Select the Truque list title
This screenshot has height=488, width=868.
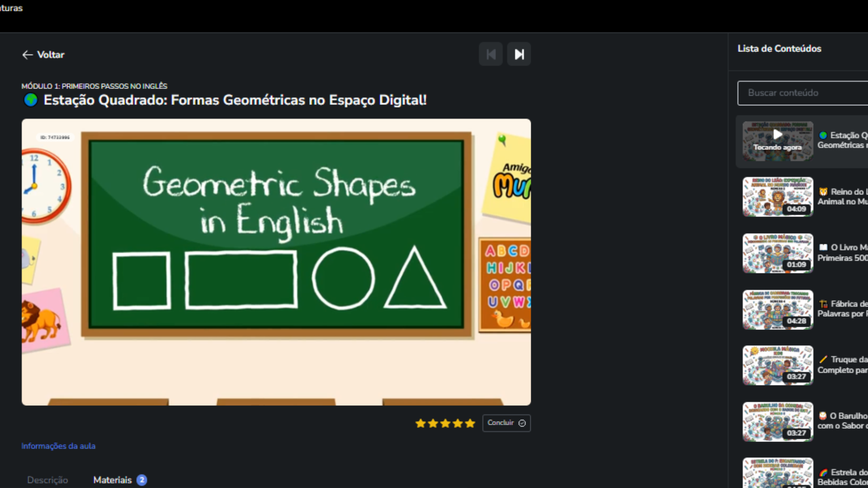point(843,365)
